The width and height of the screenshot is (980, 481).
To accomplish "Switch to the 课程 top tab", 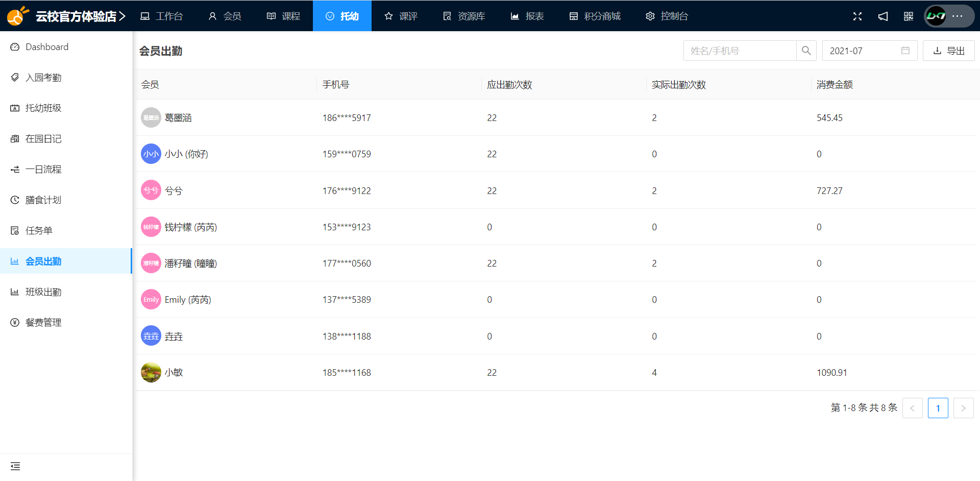I will pyautogui.click(x=283, y=16).
